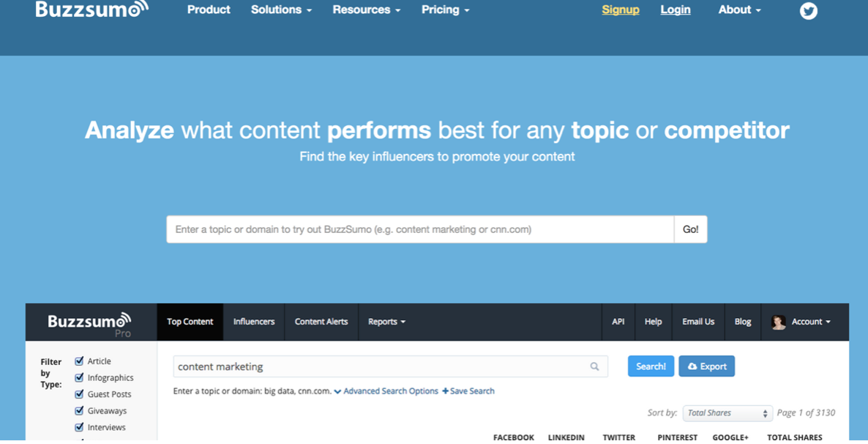This screenshot has width=868, height=444.
Task: Expand the Resources dropdown menu
Action: pyautogui.click(x=367, y=10)
